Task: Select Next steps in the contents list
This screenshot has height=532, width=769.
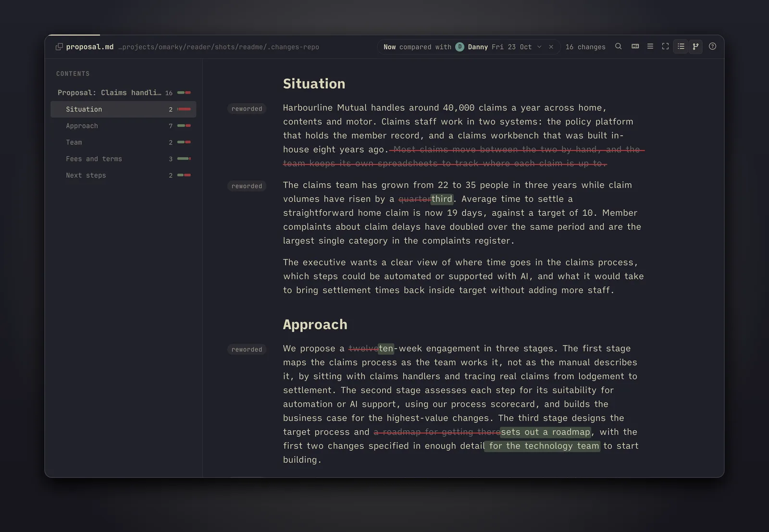Action: 124,175
